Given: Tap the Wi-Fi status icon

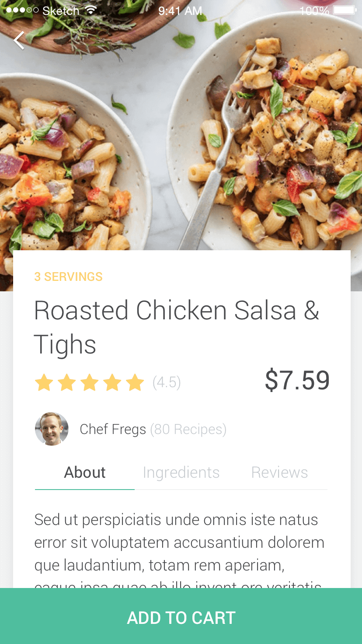Looking at the screenshot, I should 90,10.
